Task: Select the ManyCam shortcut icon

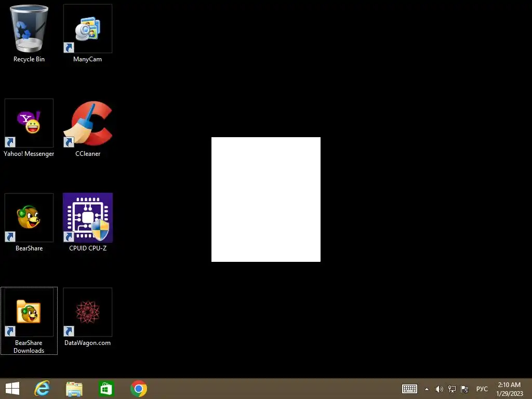Action: [x=87, y=29]
